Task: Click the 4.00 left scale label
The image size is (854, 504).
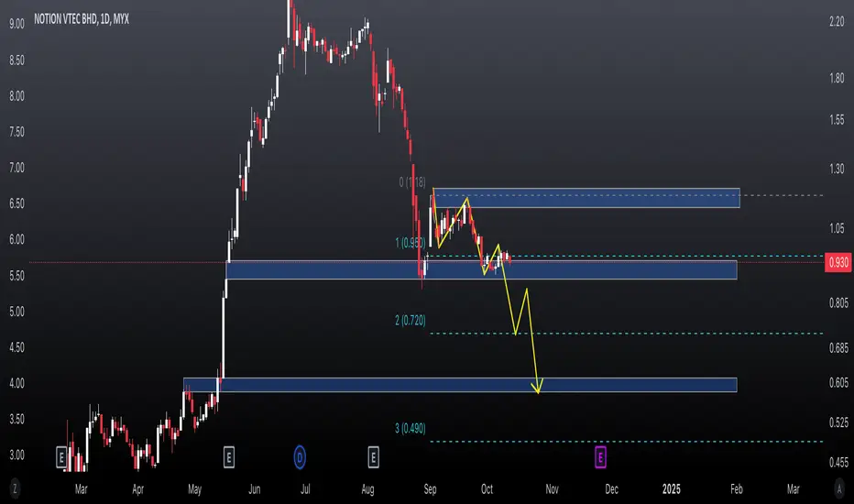Action: click(x=16, y=383)
